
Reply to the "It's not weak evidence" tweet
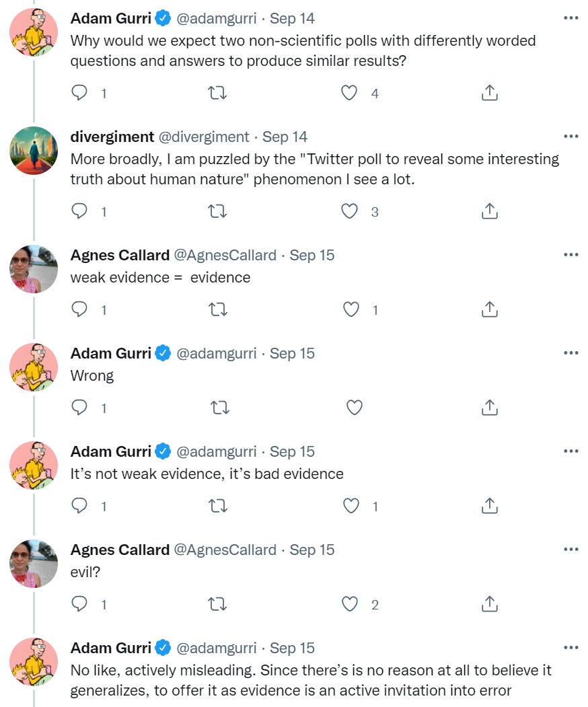[80, 506]
